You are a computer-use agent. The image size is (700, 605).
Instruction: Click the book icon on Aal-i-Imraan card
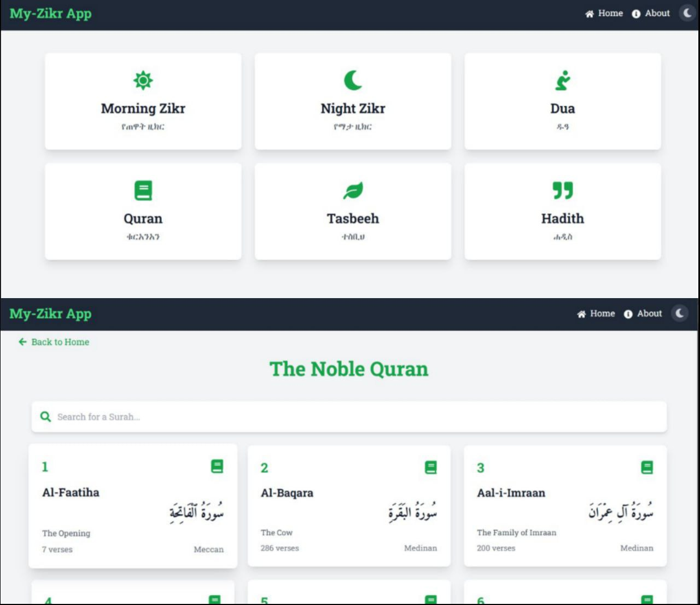[x=647, y=467]
